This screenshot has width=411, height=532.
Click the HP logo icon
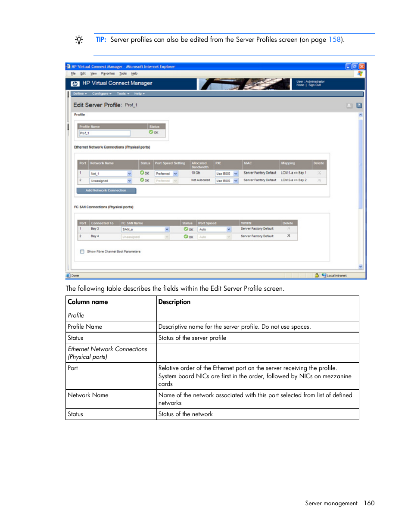pyautogui.click(x=75, y=84)
